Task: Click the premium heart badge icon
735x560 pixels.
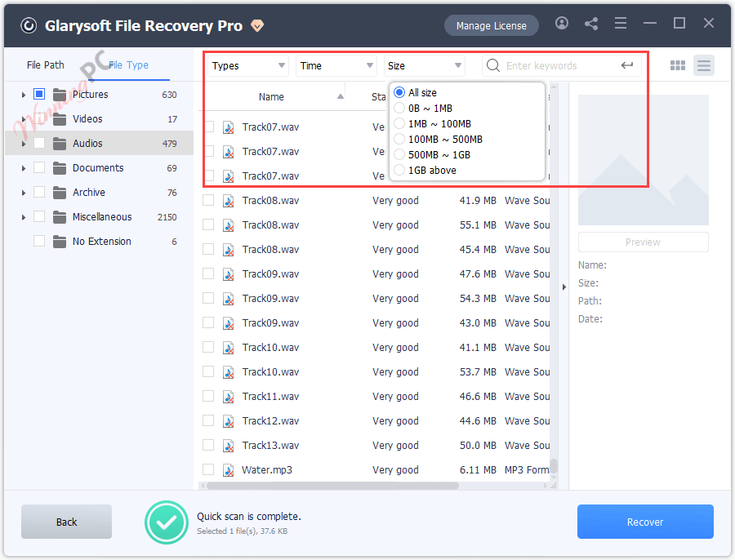Action: pyautogui.click(x=257, y=26)
